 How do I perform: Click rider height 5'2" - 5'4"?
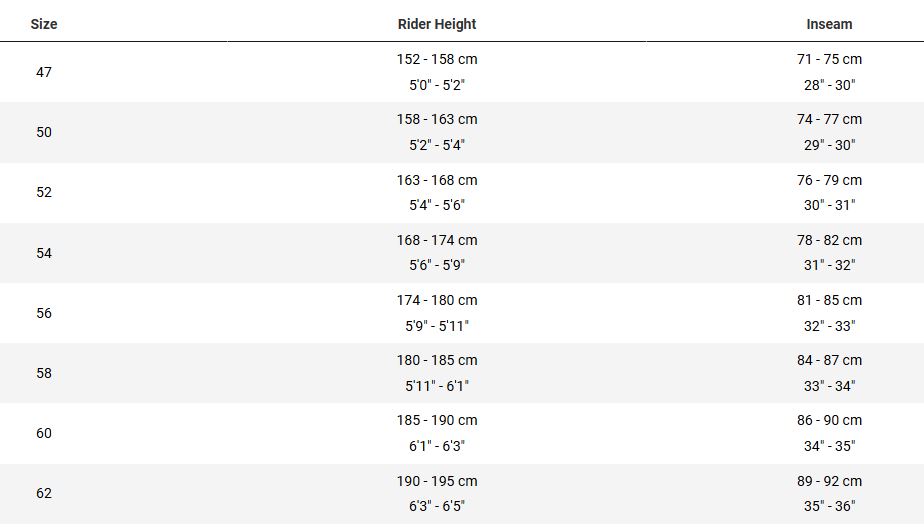point(437,145)
